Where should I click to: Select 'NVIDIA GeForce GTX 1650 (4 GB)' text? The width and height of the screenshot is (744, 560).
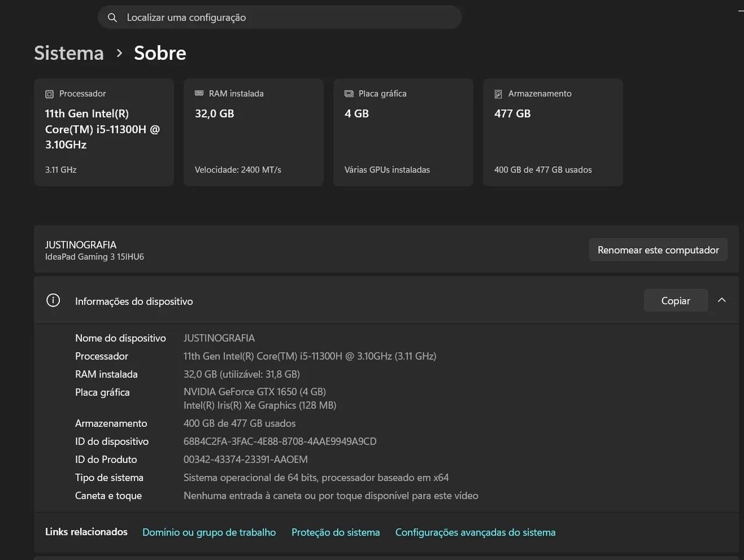[255, 392]
